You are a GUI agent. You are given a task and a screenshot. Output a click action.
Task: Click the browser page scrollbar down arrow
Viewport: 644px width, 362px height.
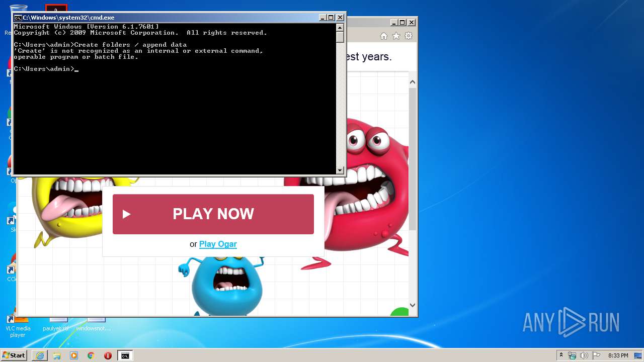point(413,305)
